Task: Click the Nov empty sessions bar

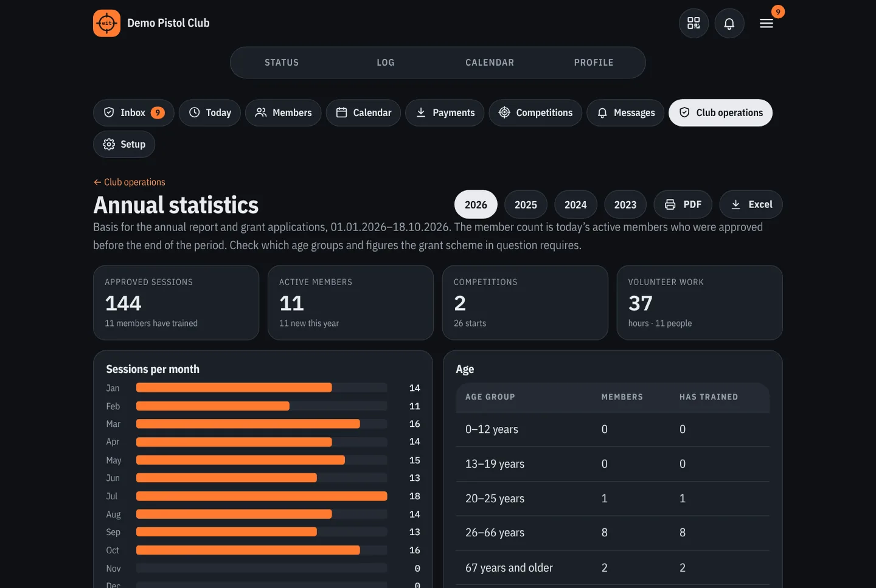Action: pos(262,568)
